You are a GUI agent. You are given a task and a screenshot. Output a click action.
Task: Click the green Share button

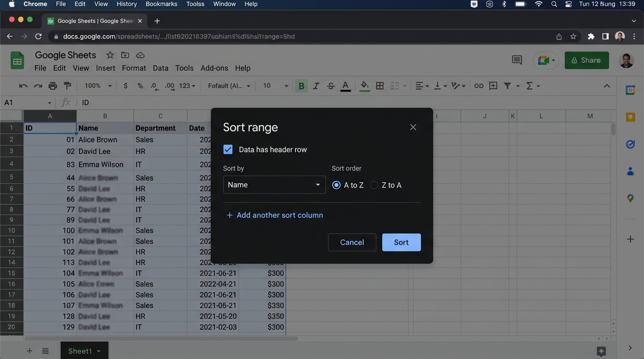[586, 60]
